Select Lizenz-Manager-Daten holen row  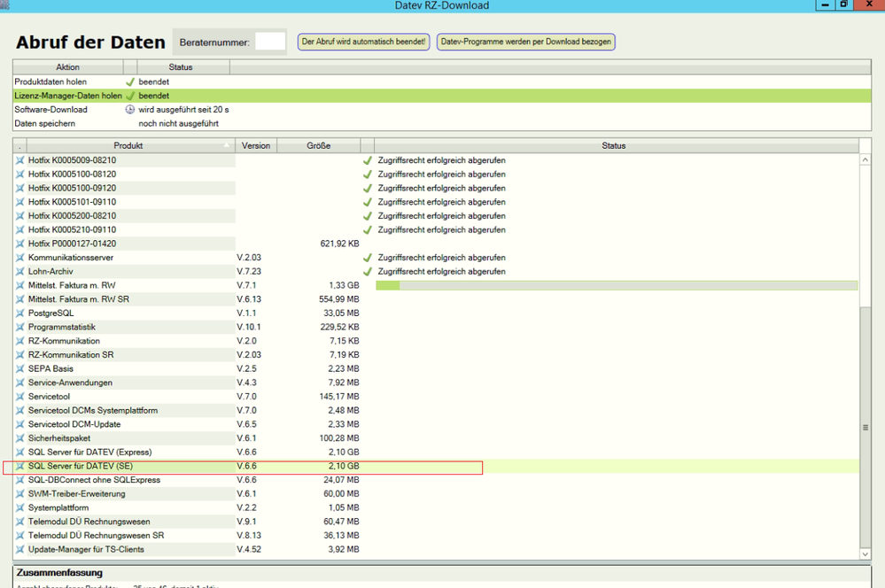tap(442, 96)
